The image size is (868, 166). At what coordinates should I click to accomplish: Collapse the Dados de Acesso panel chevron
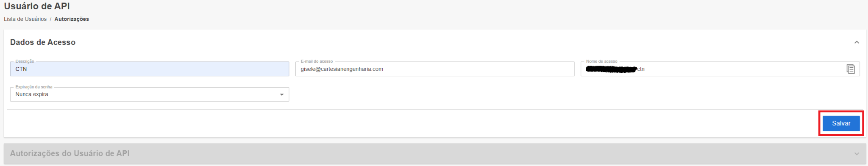pos(857,42)
